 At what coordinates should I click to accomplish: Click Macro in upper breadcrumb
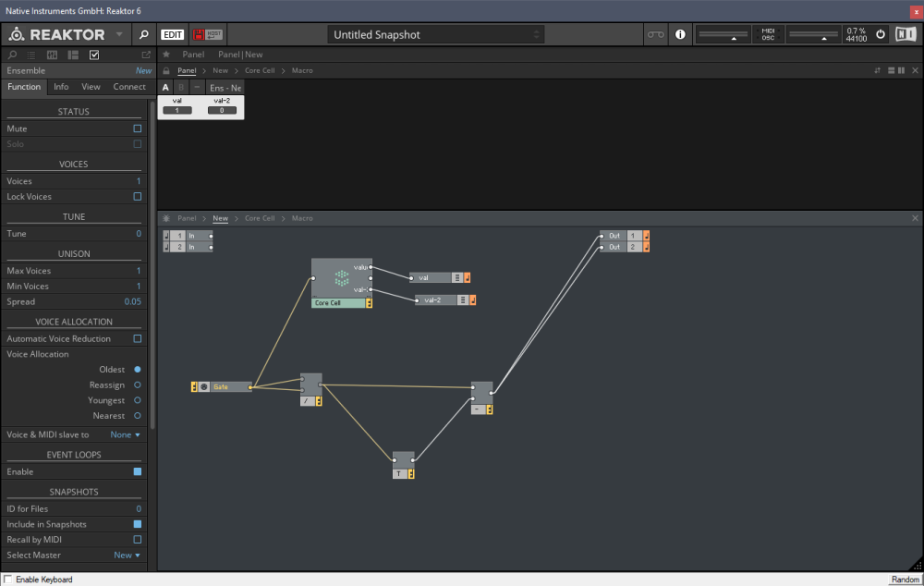(302, 70)
